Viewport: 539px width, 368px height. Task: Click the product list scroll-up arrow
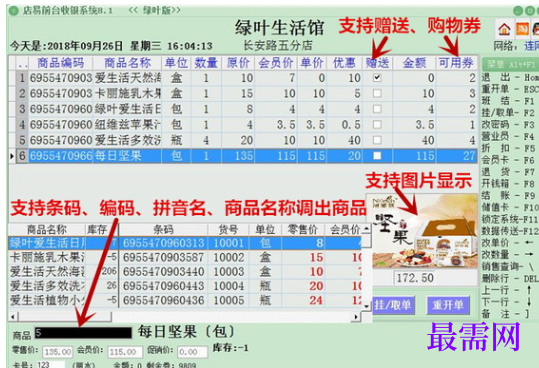367,228
